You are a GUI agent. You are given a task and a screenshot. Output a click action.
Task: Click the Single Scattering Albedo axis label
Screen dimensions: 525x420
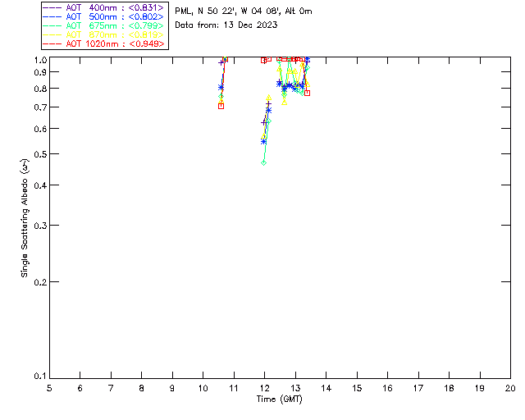pyautogui.click(x=25, y=217)
